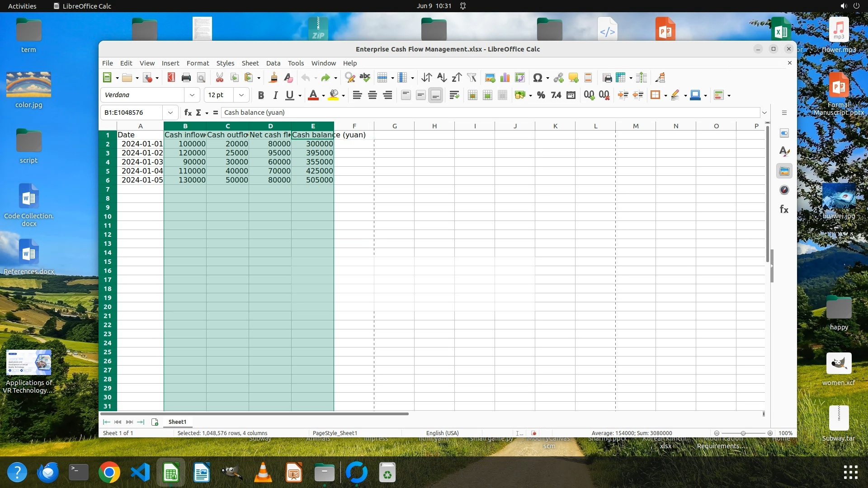868x488 pixels.
Task: Click column header G
Action: coord(394,126)
